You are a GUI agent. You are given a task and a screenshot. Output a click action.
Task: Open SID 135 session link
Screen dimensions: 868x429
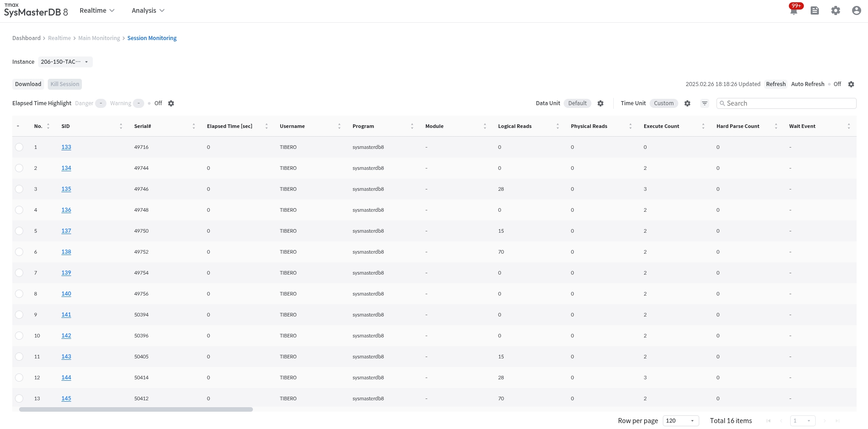[66, 189]
